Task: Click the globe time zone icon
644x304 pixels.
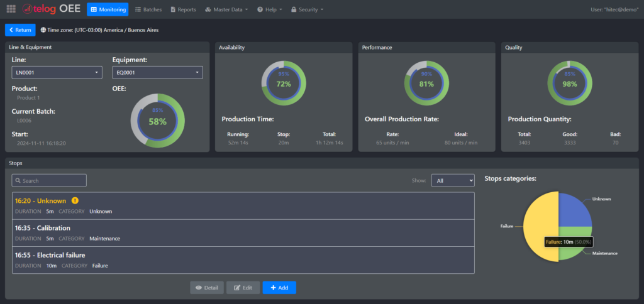Action: [43, 30]
